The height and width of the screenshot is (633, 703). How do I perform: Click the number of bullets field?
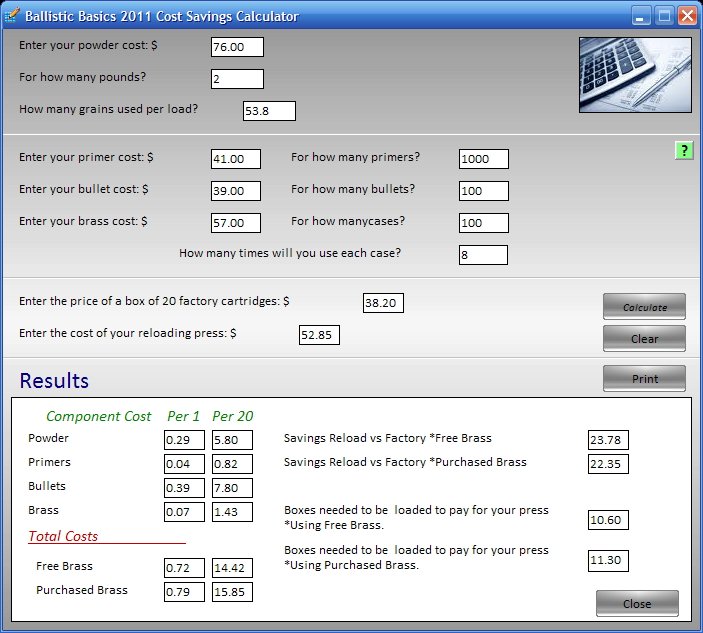coord(484,191)
